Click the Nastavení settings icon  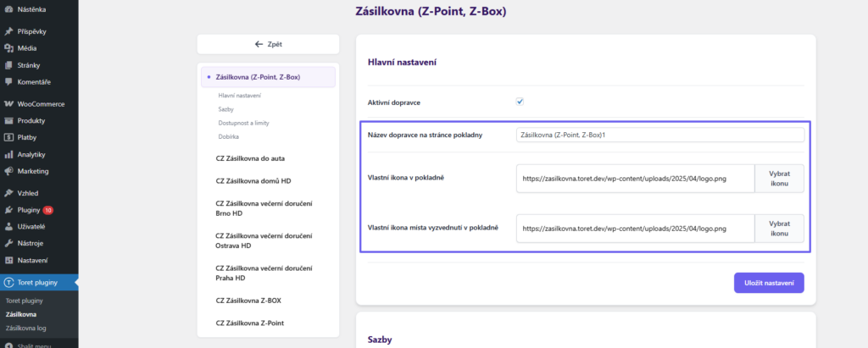[8, 260]
